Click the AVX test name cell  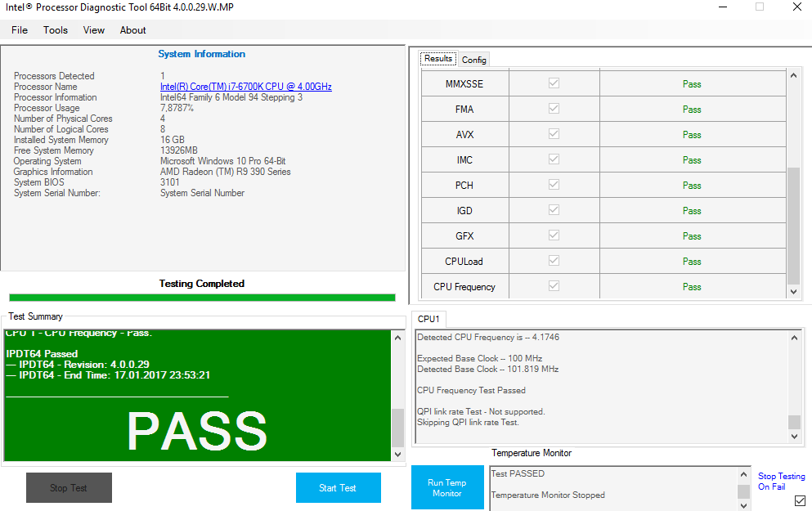pyautogui.click(x=465, y=135)
